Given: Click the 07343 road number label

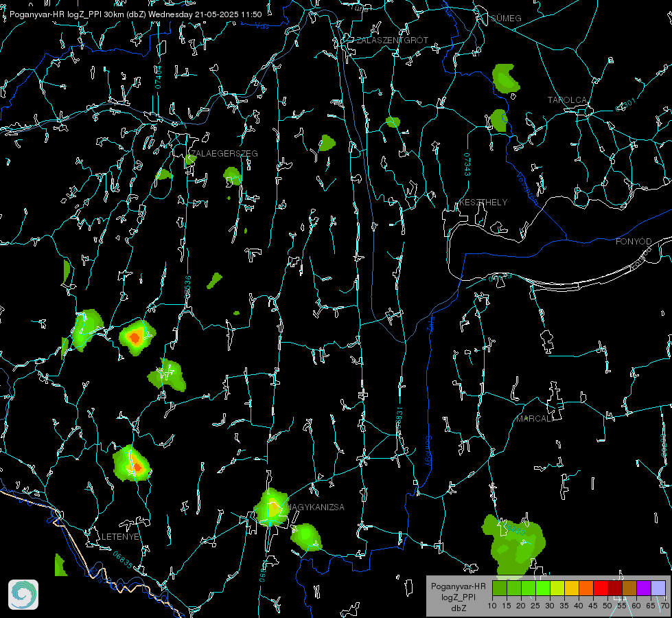Looking at the screenshot, I should point(467,165).
